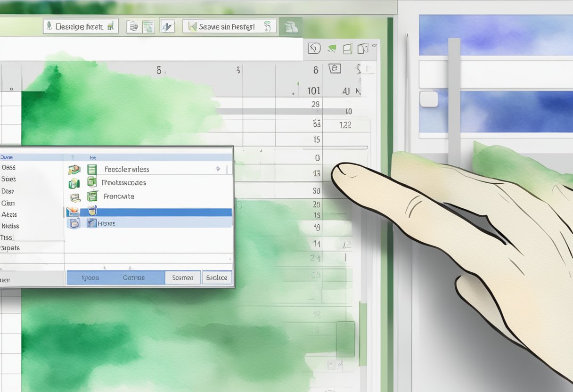Click the green file icon next to Fraotisnoodes
Viewport: 573px width, 392px height.
tap(91, 183)
